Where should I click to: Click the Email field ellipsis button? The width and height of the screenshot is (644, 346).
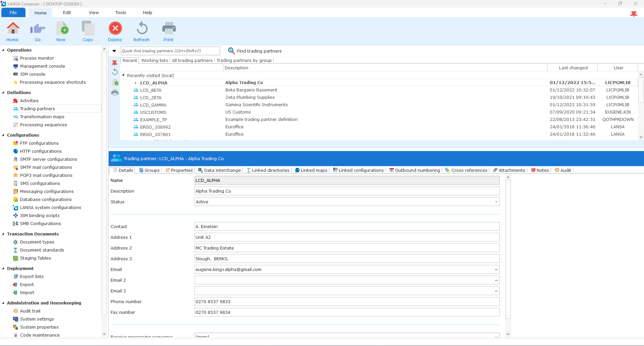point(496,269)
